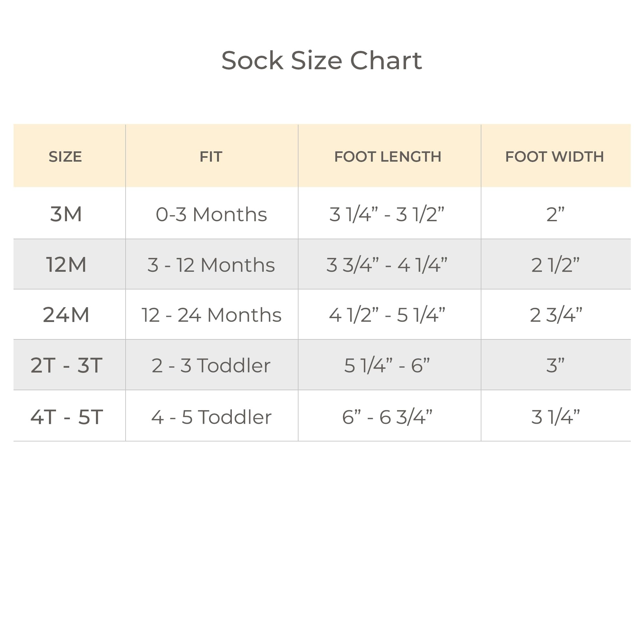Viewport: 644px width, 644px height.
Task: Click the 4 - 5 Toddler fit cell
Action: (x=211, y=417)
